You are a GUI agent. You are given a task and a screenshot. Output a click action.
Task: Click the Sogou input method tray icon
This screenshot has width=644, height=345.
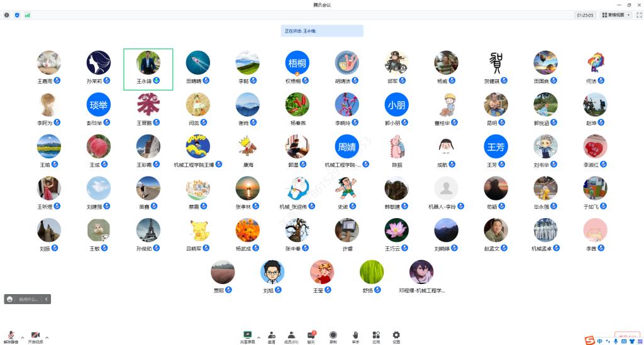(x=589, y=341)
